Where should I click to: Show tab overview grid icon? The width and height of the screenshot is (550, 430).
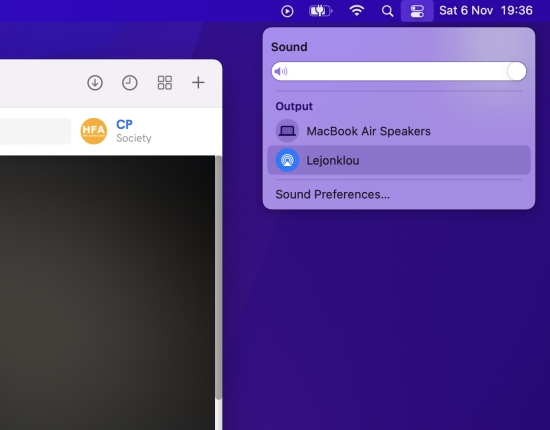click(x=165, y=83)
